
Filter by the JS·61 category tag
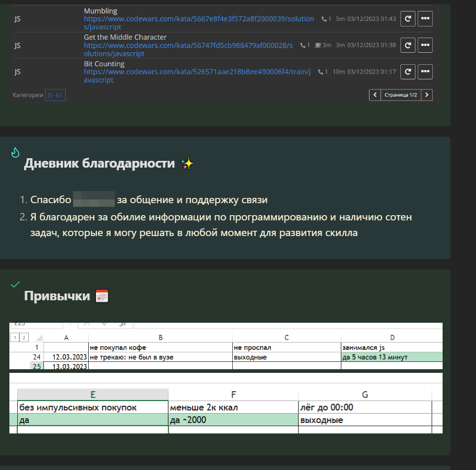[55, 95]
